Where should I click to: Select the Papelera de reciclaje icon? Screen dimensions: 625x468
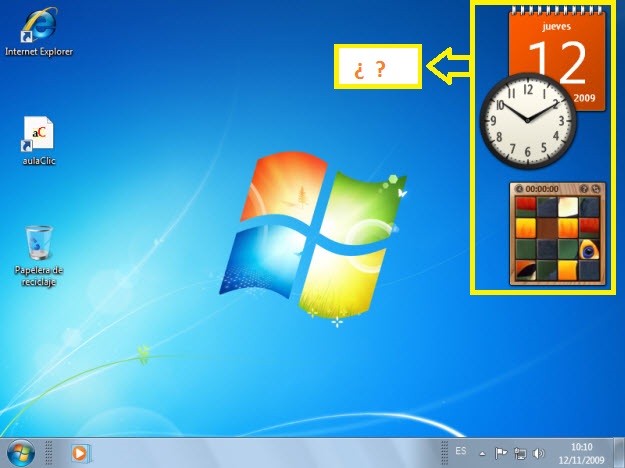pyautogui.click(x=39, y=256)
